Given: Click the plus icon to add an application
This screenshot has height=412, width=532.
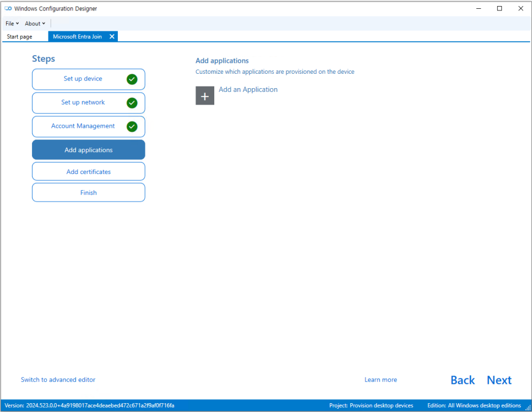Looking at the screenshot, I should click(x=204, y=96).
